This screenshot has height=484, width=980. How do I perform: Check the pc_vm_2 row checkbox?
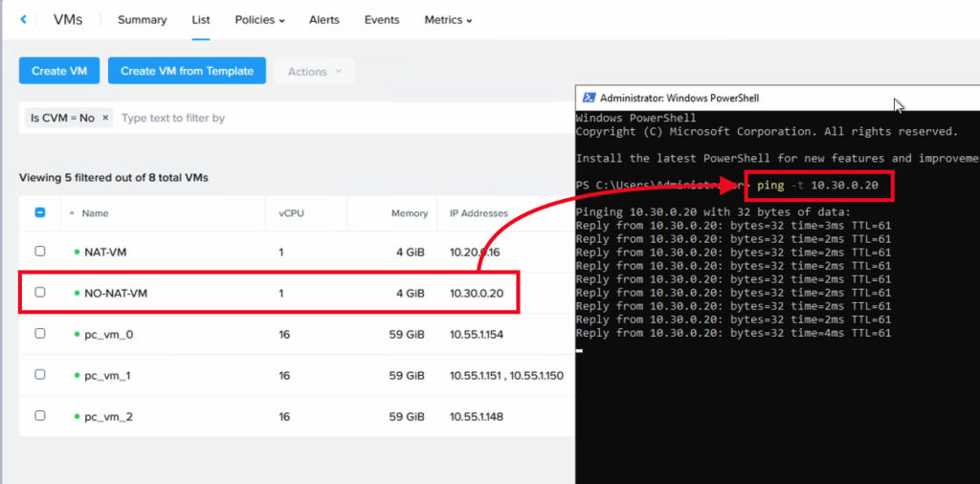click(x=40, y=415)
